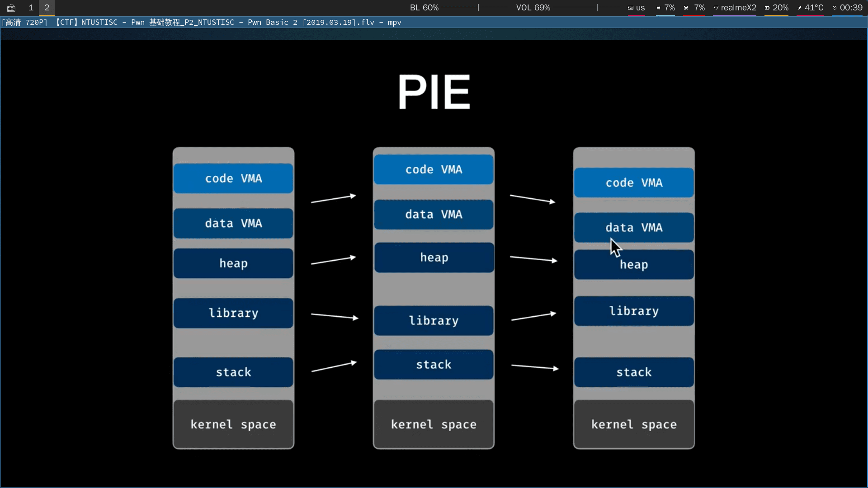Click the 00:39 clock icon
This screenshot has height=488, width=868.
pyautogui.click(x=835, y=8)
